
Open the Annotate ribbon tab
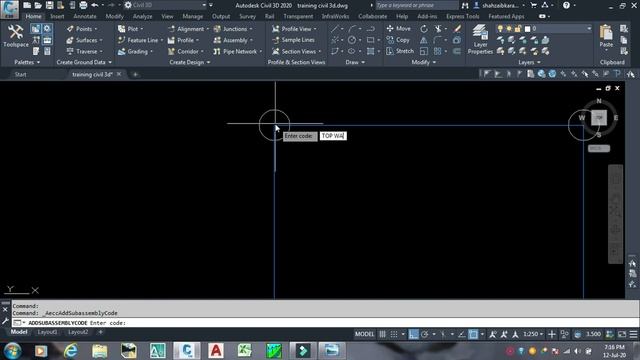tap(85, 16)
